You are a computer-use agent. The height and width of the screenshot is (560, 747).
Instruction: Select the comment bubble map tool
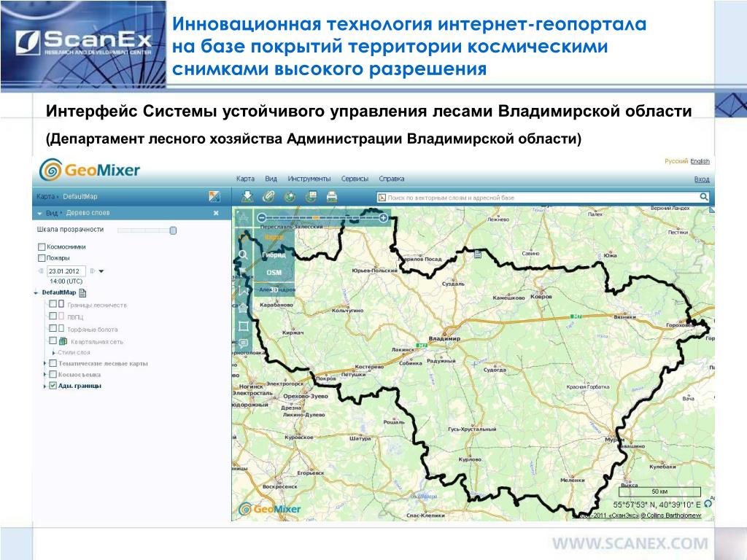[243, 343]
